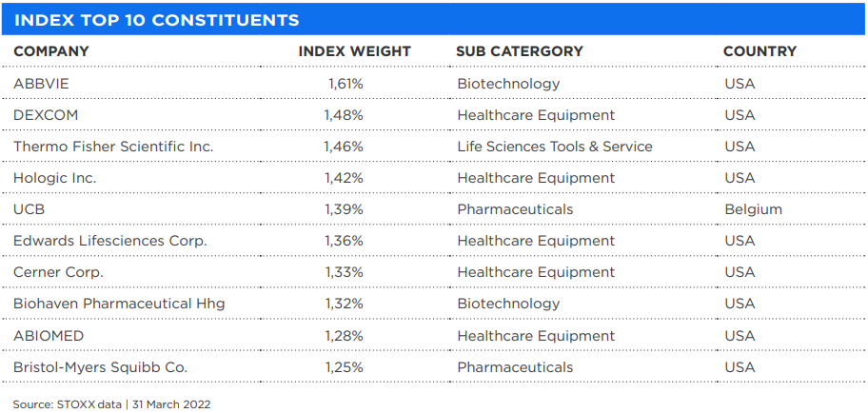Click the Belgium country cell
This screenshot has width=868, height=413.
pos(753,209)
